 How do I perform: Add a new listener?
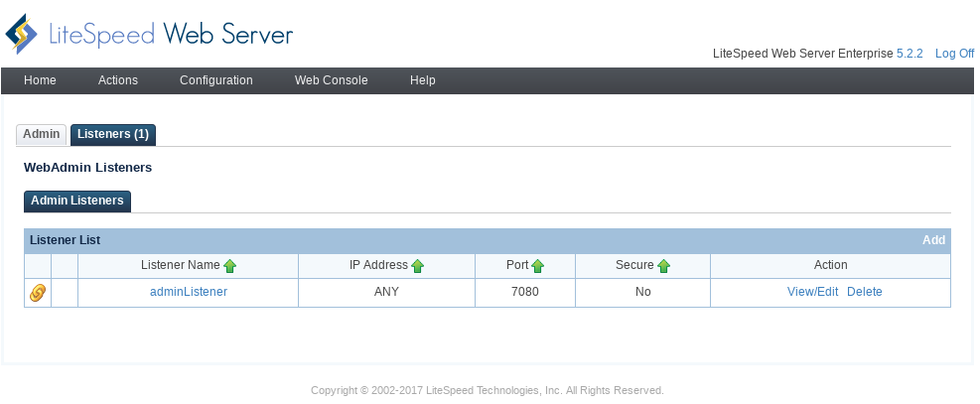coord(933,240)
